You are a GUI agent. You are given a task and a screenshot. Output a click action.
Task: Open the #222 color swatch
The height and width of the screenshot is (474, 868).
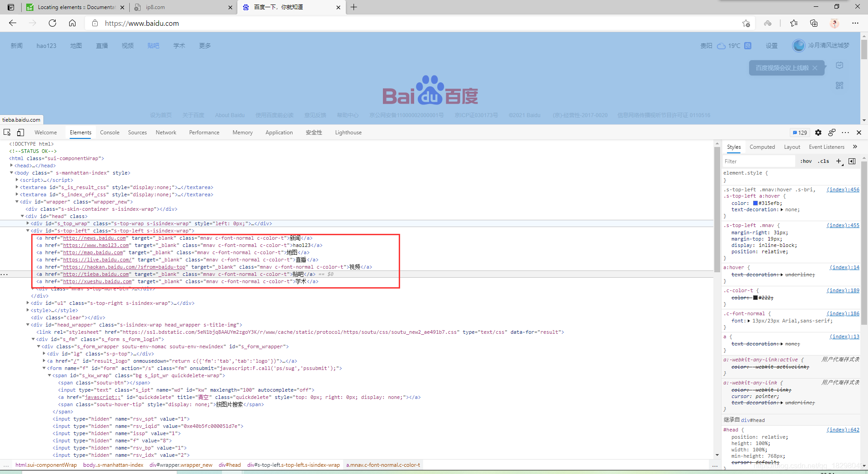click(755, 298)
